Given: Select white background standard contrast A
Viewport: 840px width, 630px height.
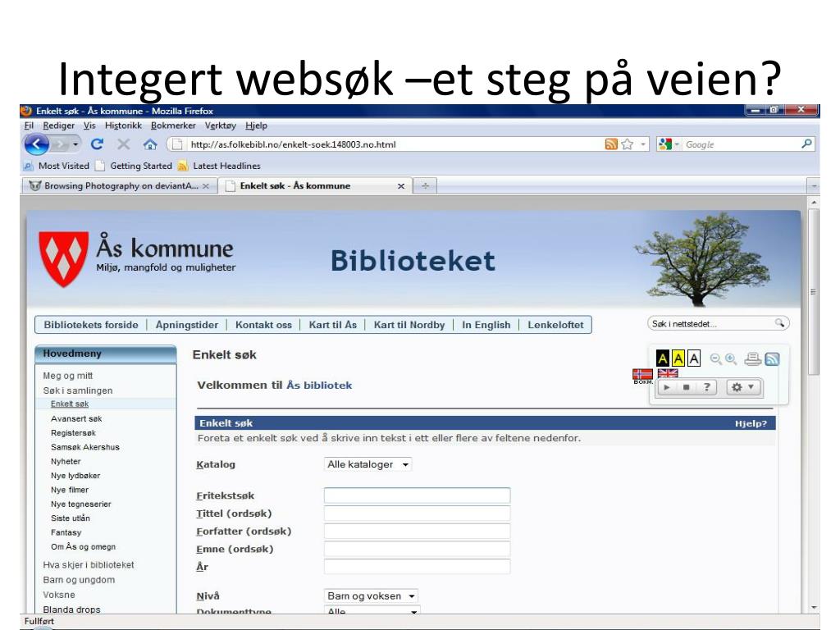Looking at the screenshot, I should tap(694, 358).
